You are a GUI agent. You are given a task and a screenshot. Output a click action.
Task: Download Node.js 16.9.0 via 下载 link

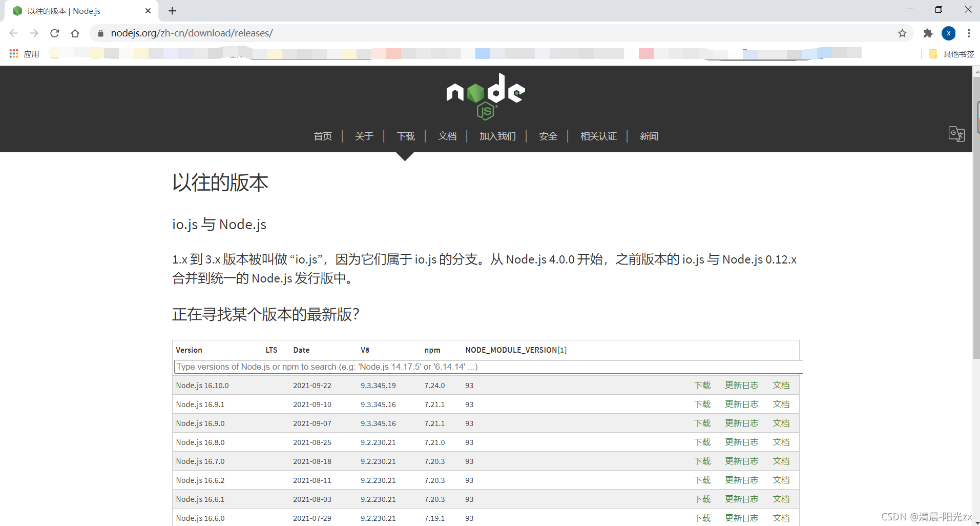coord(702,423)
